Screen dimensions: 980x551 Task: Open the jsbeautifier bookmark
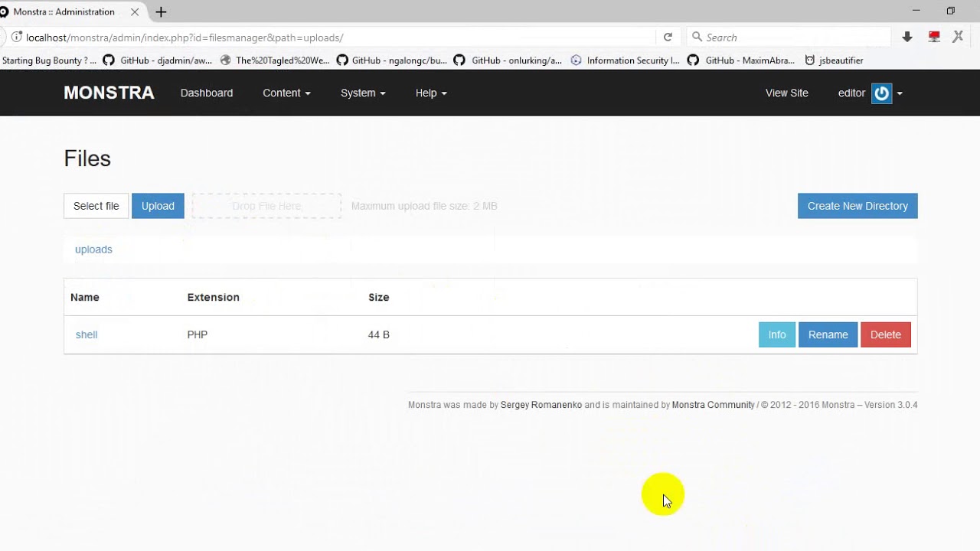coord(833,60)
